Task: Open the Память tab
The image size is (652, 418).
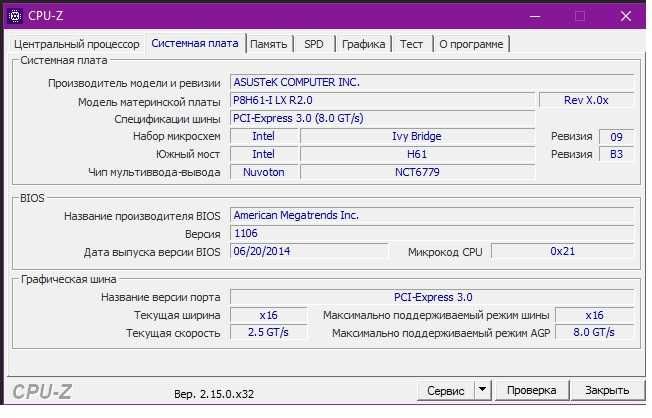Action: [269, 44]
